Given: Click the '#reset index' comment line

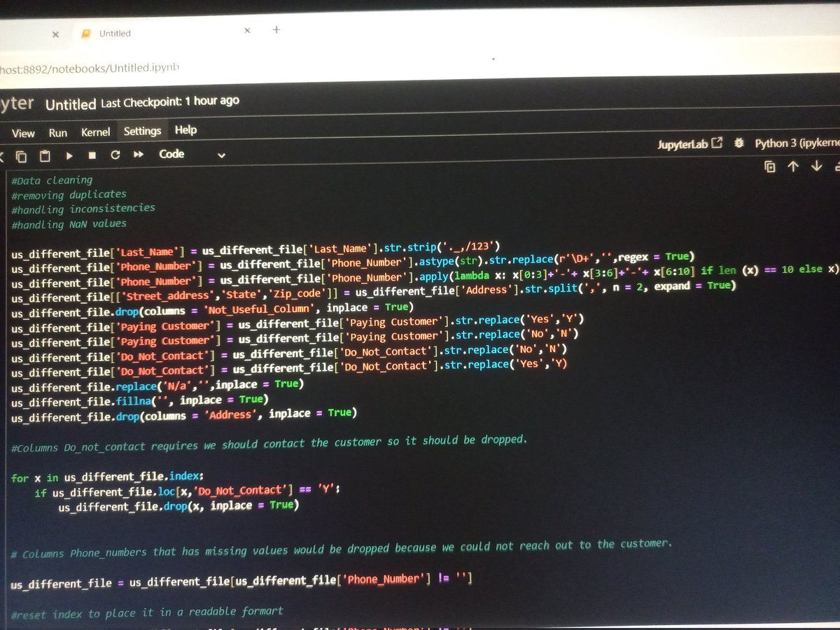Looking at the screenshot, I should (x=148, y=612).
